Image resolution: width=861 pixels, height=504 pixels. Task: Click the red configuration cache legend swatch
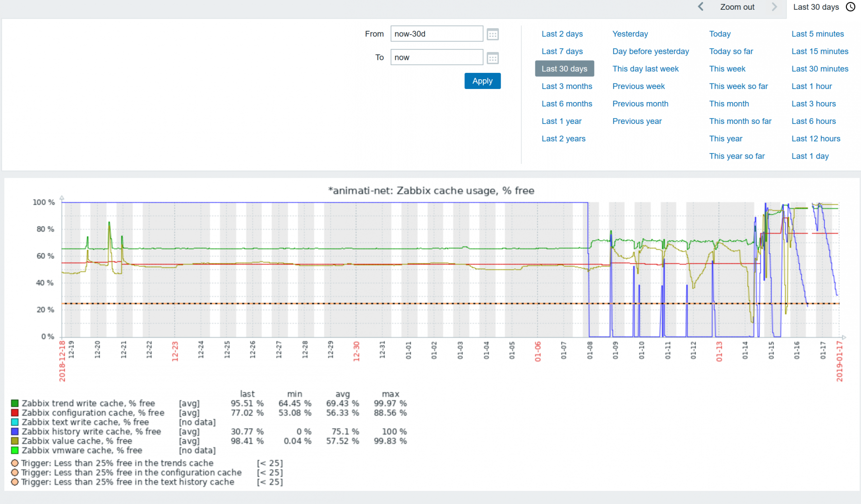click(x=15, y=413)
